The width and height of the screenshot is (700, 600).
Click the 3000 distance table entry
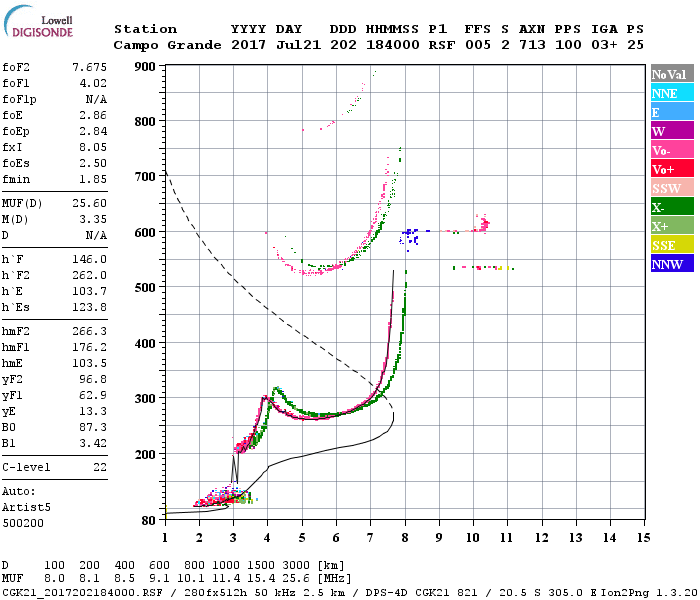296,566
